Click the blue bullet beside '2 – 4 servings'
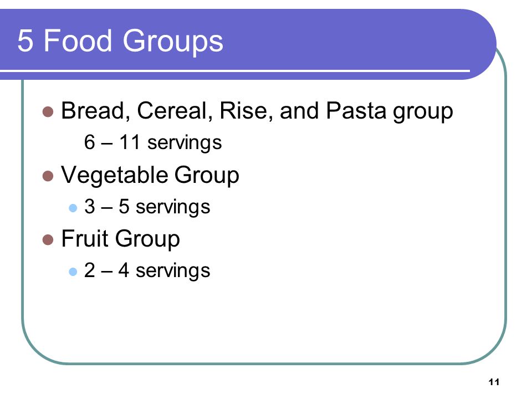The image size is (532, 399). pos(73,272)
